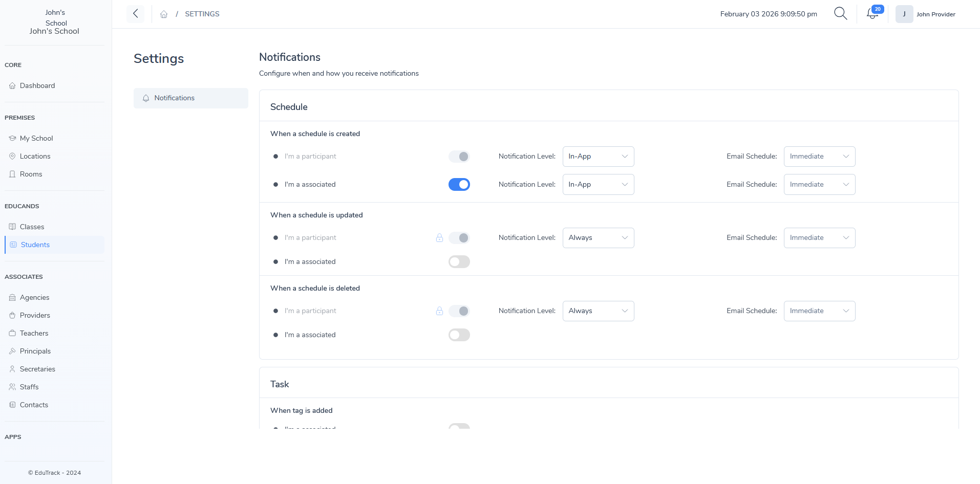The width and height of the screenshot is (980, 484).
Task: Disable associated toggle for schedule created
Action: 459,185
